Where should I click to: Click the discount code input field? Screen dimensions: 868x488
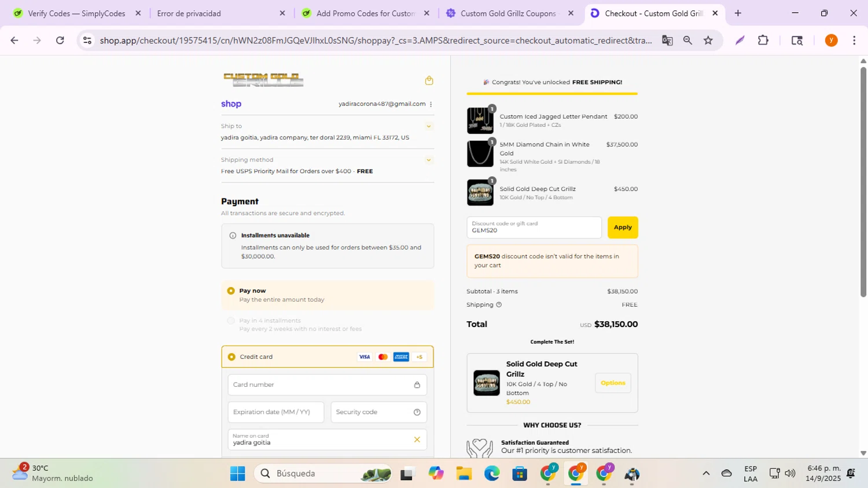coord(534,228)
